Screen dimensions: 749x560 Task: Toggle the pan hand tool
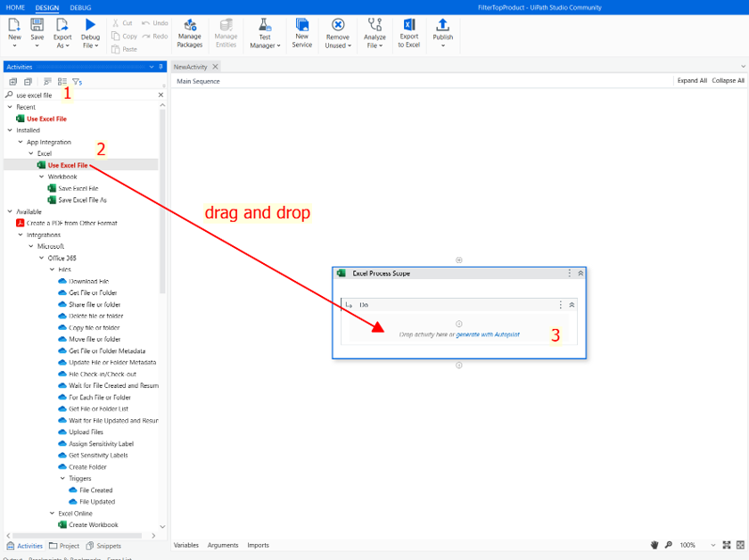[x=654, y=545]
